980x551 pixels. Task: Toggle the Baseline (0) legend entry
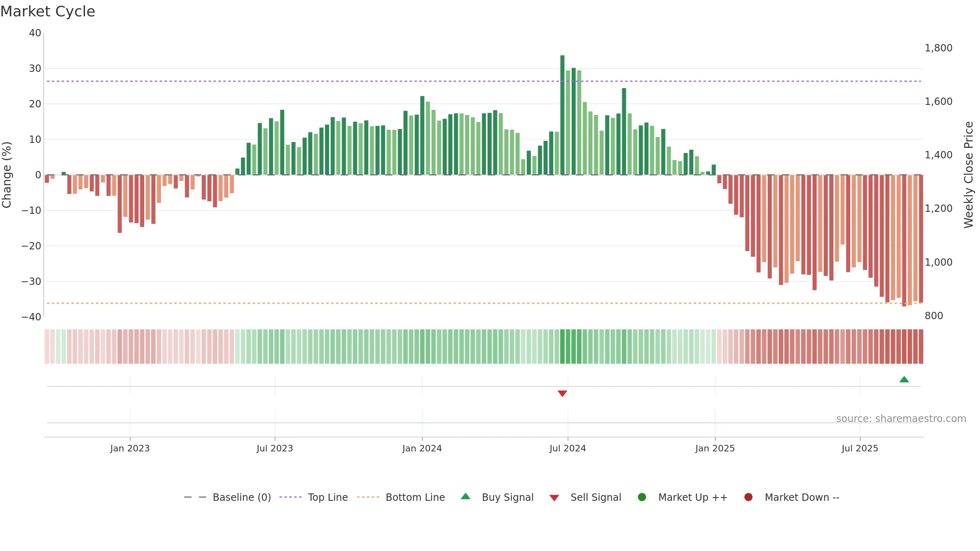click(x=227, y=497)
